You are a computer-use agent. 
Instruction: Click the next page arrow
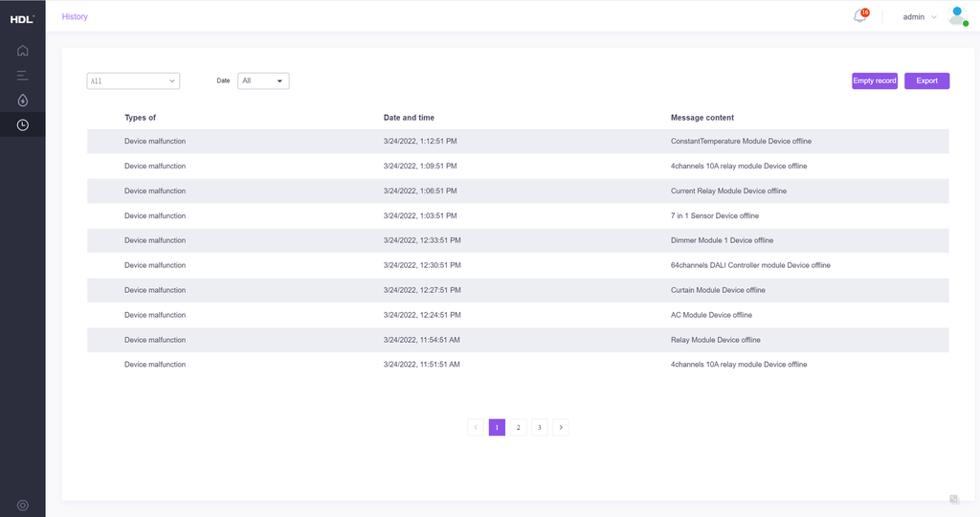[561, 427]
